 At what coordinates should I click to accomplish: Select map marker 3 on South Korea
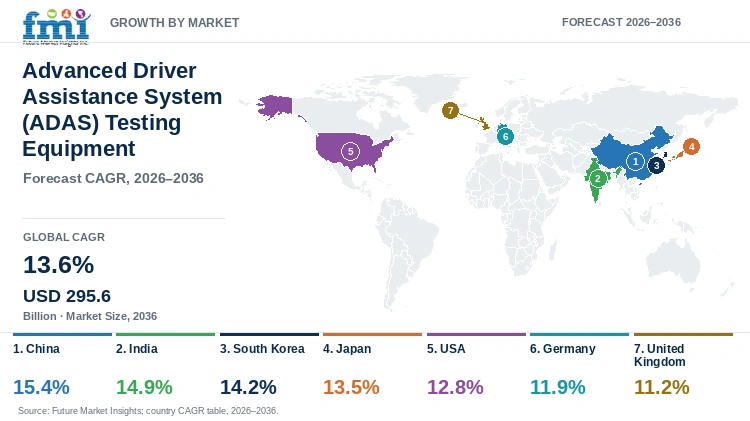click(656, 166)
